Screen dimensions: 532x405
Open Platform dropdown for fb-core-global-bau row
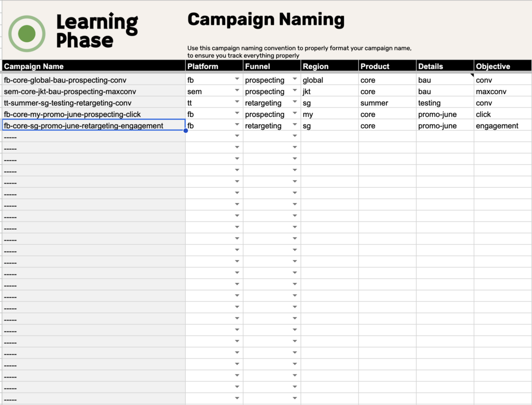237,79
